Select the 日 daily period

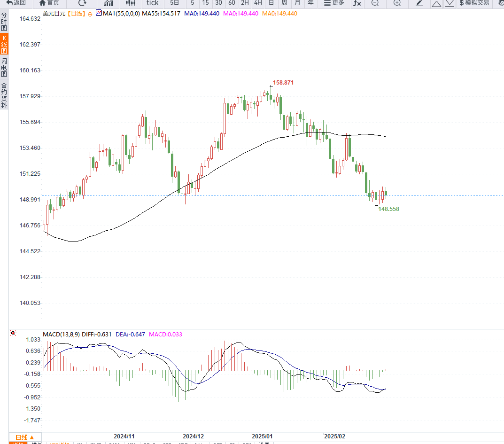[x=271, y=3]
